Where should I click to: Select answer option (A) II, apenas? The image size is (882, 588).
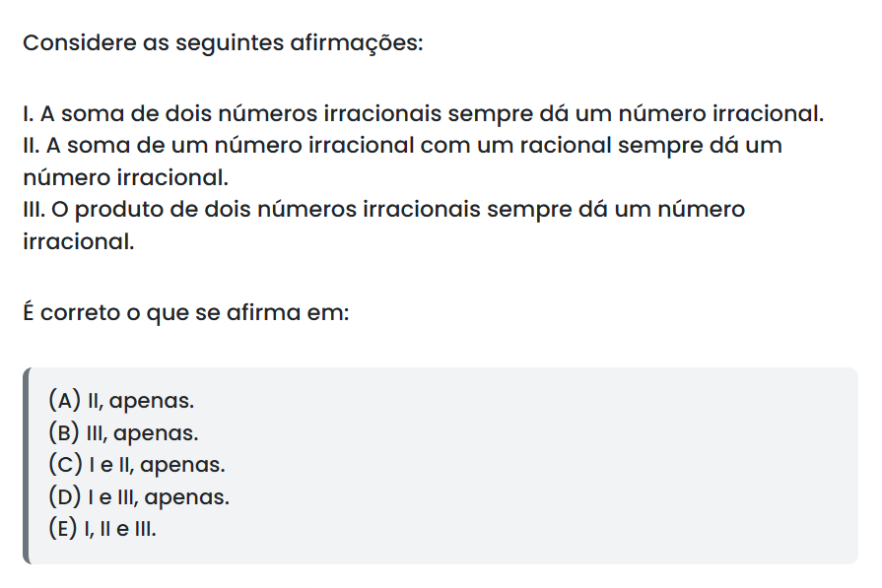click(120, 401)
